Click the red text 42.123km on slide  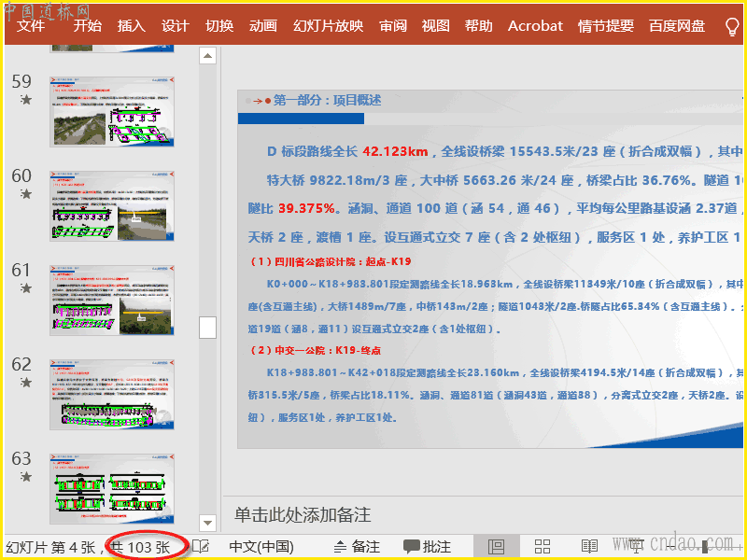tap(395, 151)
